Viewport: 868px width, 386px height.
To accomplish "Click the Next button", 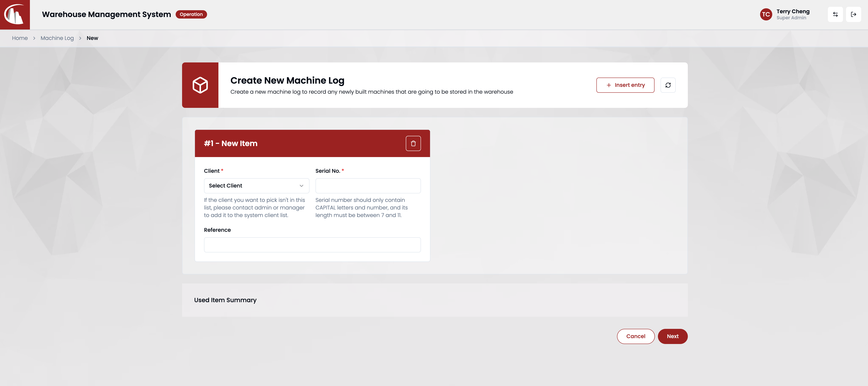I will coord(672,336).
